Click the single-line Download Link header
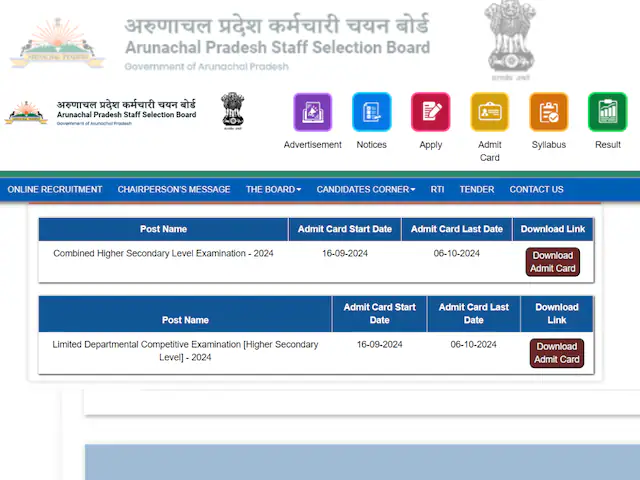This screenshot has width=640, height=480. click(553, 229)
